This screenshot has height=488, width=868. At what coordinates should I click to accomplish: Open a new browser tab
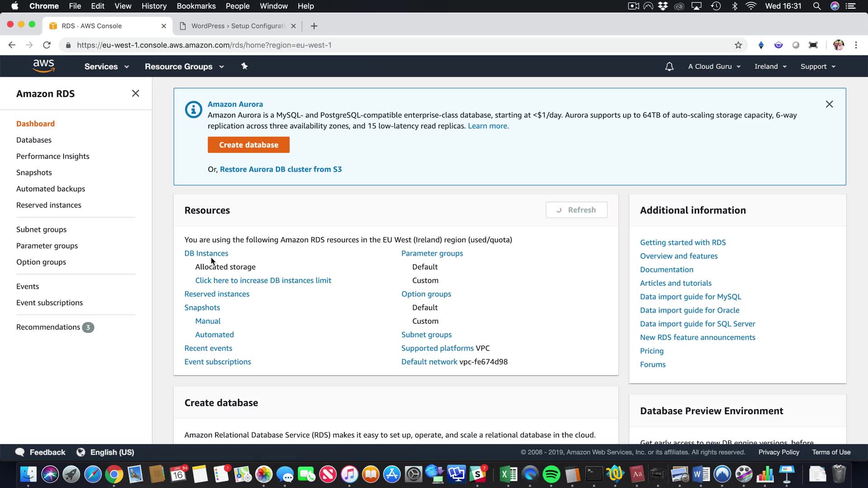[314, 26]
